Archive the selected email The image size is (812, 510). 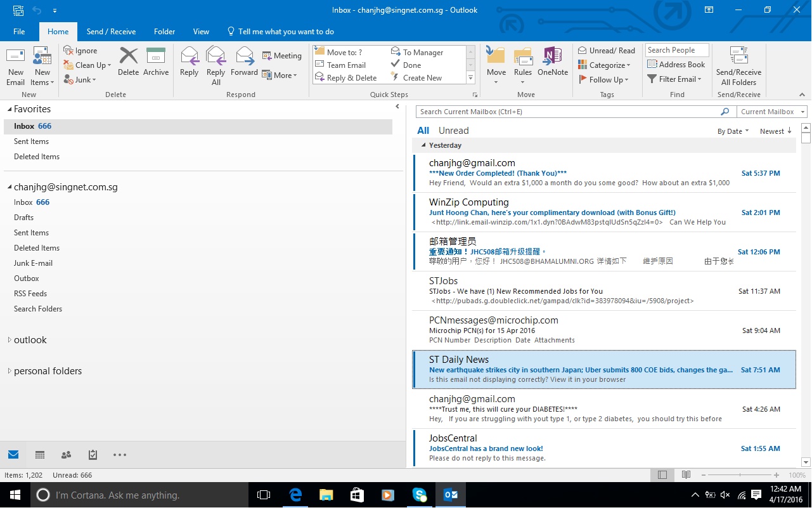click(156, 62)
